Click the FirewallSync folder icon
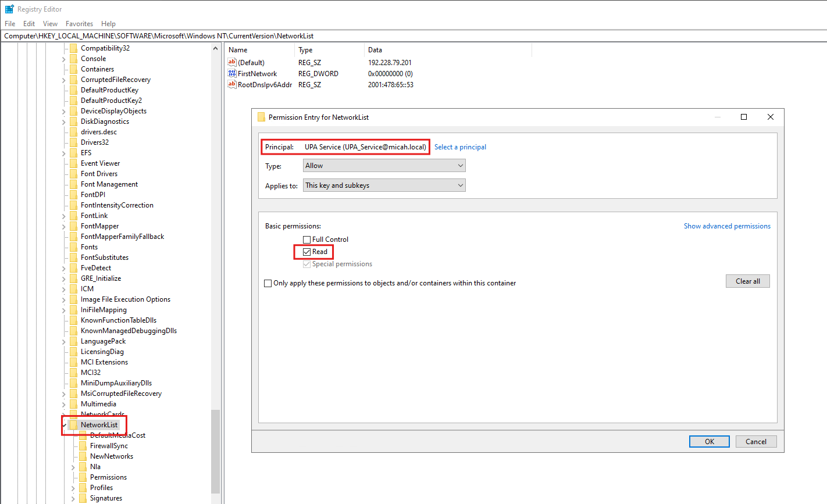This screenshot has height=504, width=827. 83,446
